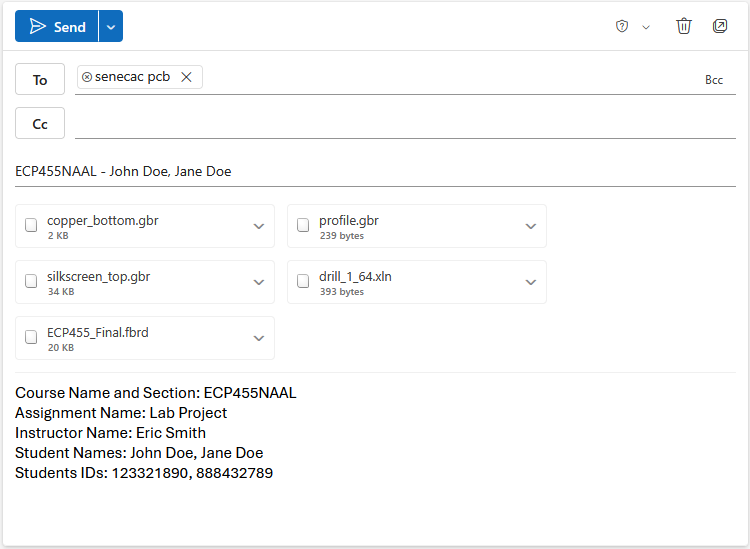Show the Bcc field
Screen dimensions: 750x549
[x=713, y=80]
